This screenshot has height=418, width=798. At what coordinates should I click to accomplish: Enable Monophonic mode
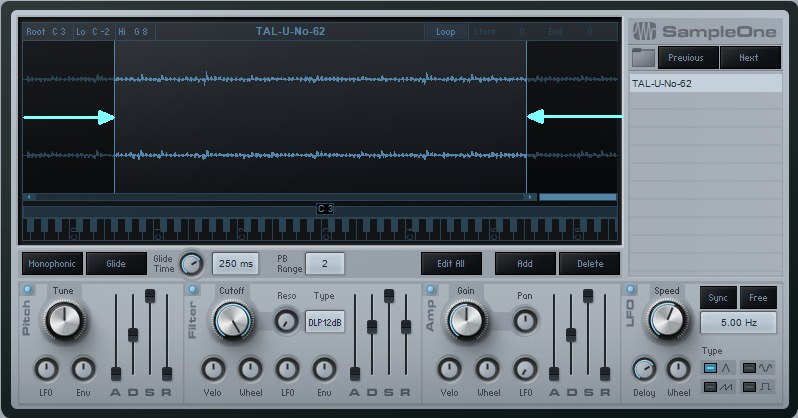click(x=52, y=264)
